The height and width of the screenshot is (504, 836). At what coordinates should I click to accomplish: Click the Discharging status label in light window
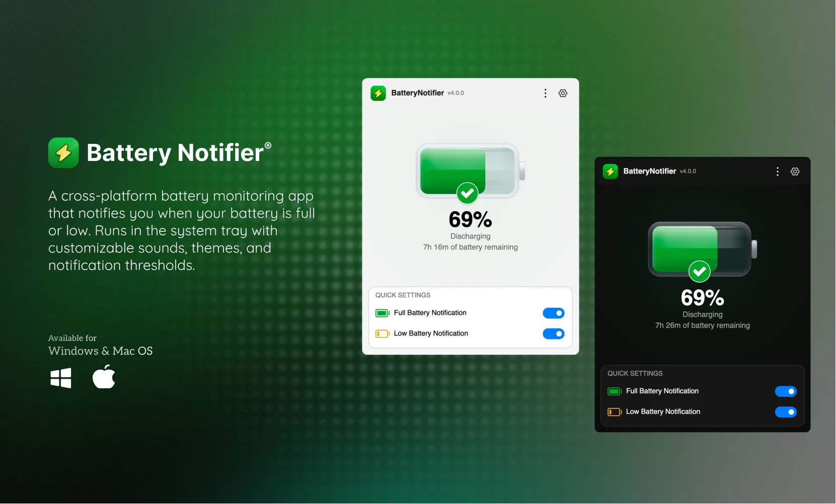(x=470, y=236)
